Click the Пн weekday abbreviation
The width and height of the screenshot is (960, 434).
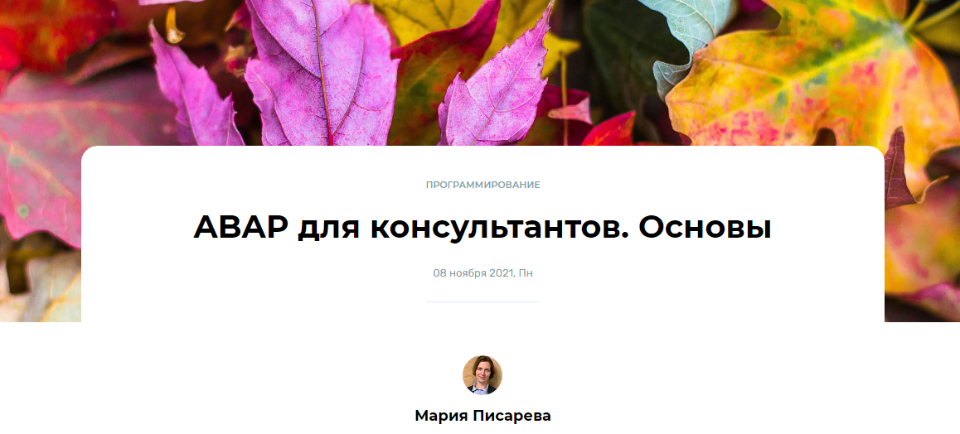click(x=525, y=273)
